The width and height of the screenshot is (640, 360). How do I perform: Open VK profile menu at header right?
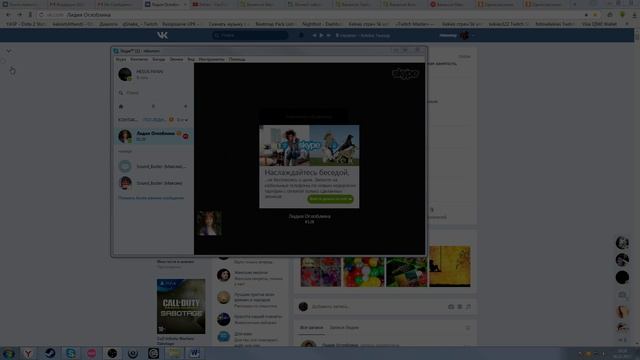coord(458,36)
